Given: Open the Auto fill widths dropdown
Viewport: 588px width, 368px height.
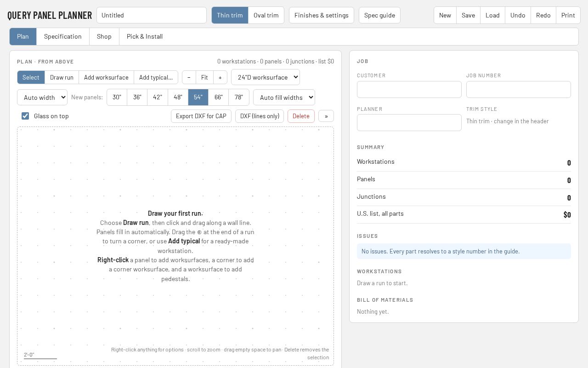Looking at the screenshot, I should [x=284, y=97].
